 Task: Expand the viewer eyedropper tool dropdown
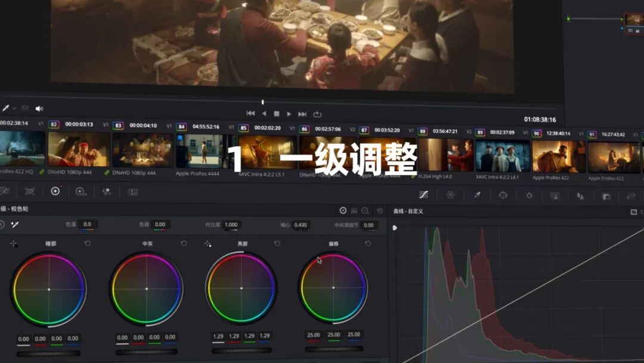[14, 109]
